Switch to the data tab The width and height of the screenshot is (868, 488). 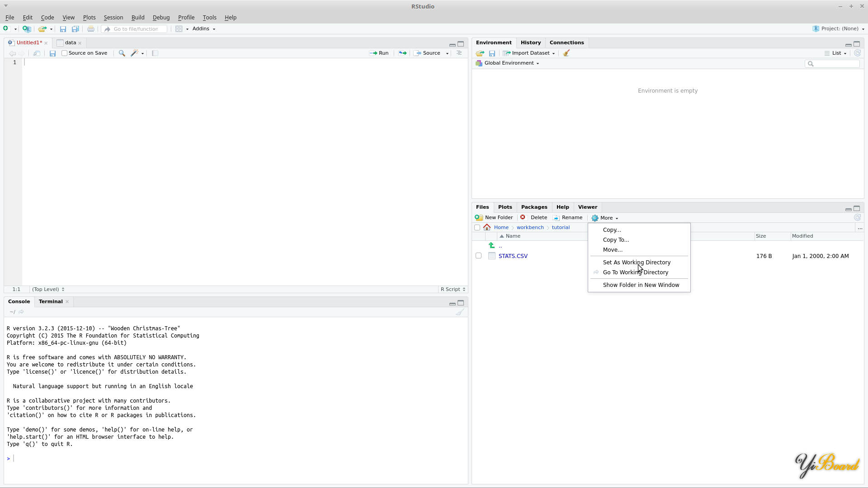click(x=70, y=42)
